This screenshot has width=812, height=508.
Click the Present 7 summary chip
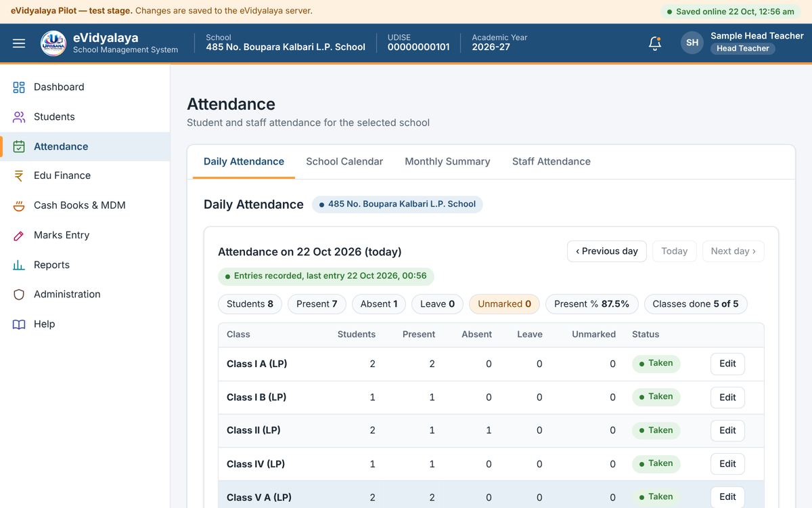click(317, 304)
